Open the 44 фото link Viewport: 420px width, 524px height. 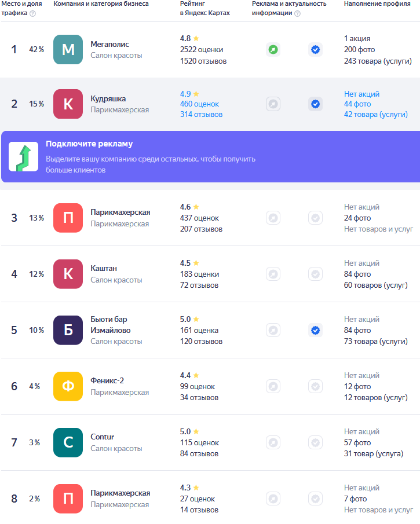point(357,104)
